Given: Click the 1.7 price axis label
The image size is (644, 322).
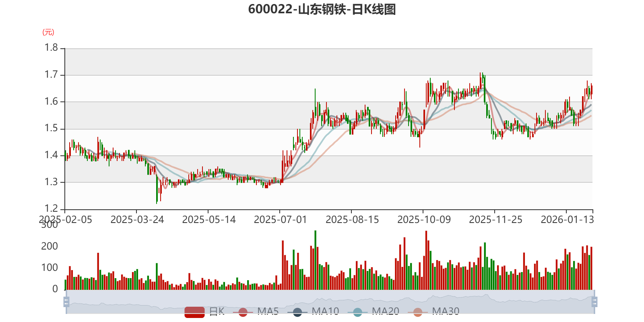Looking at the screenshot, I should [51, 74].
